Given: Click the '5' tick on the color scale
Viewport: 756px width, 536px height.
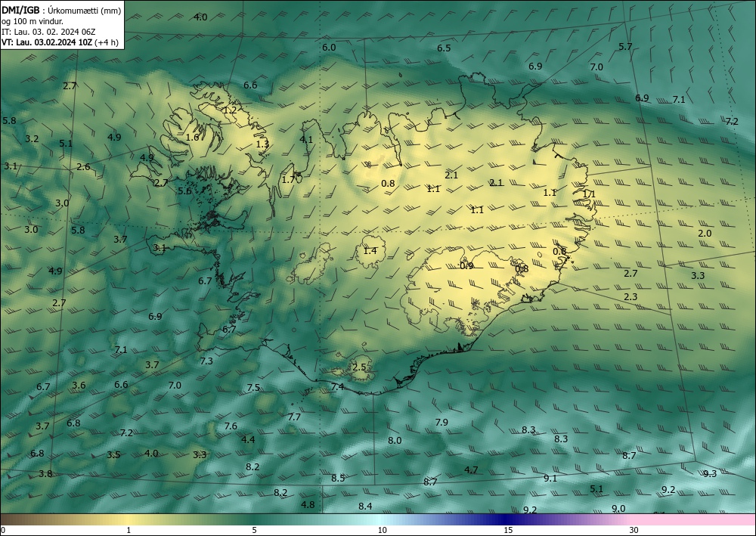Looking at the screenshot, I should pyautogui.click(x=254, y=530).
